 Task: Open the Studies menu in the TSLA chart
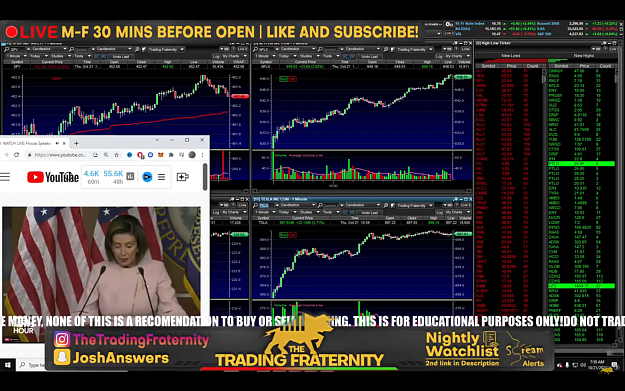[309, 212]
